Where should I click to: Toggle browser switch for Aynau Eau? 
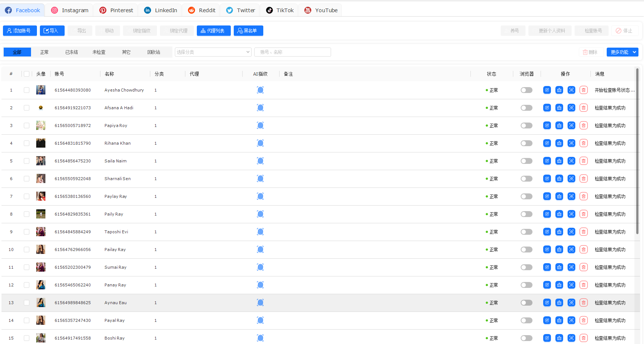point(527,303)
